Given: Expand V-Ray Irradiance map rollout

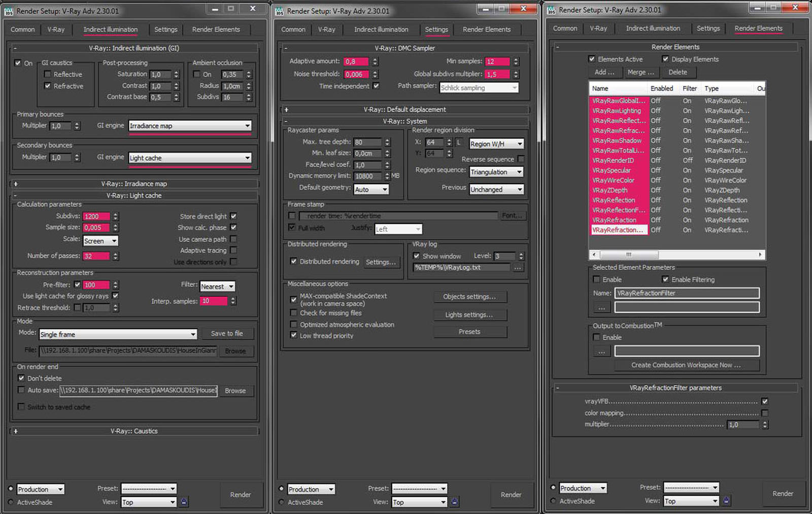Looking at the screenshot, I should [x=134, y=184].
